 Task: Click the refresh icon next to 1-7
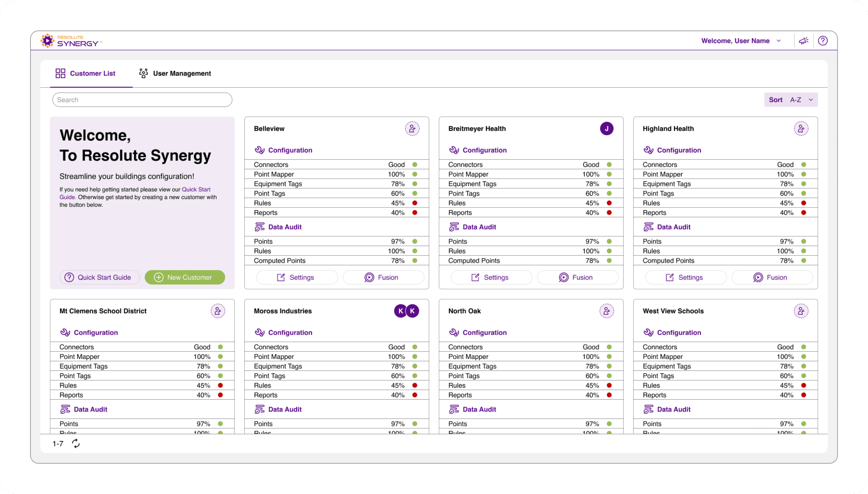click(x=76, y=443)
